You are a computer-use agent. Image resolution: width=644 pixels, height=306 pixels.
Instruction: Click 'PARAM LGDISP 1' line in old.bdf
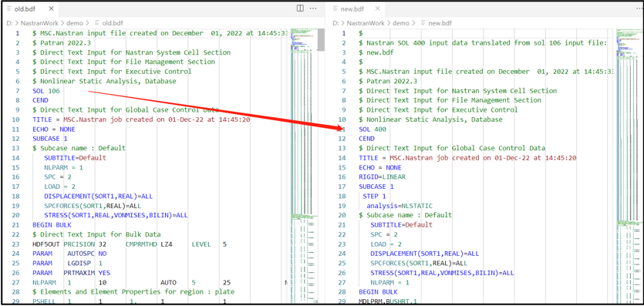(67, 264)
